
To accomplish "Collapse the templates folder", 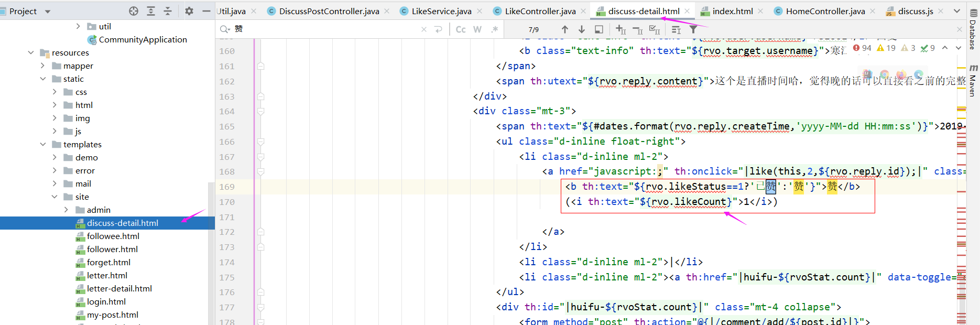I will click(43, 144).
